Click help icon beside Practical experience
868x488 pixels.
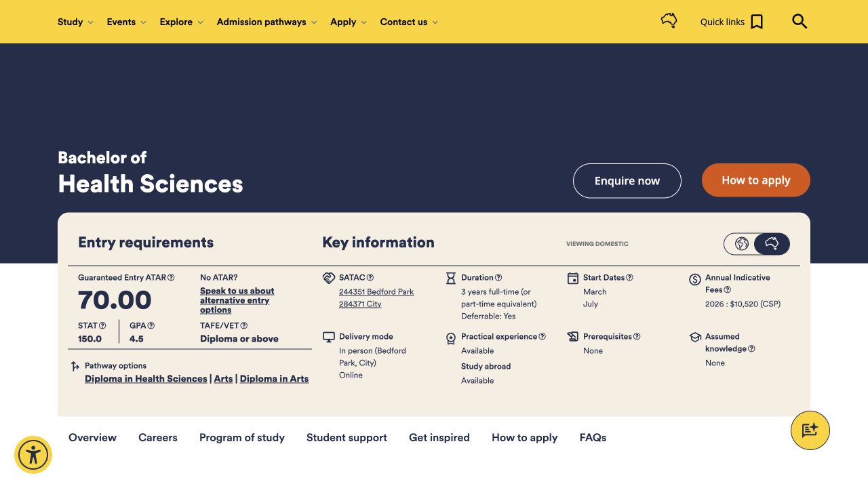tap(542, 336)
